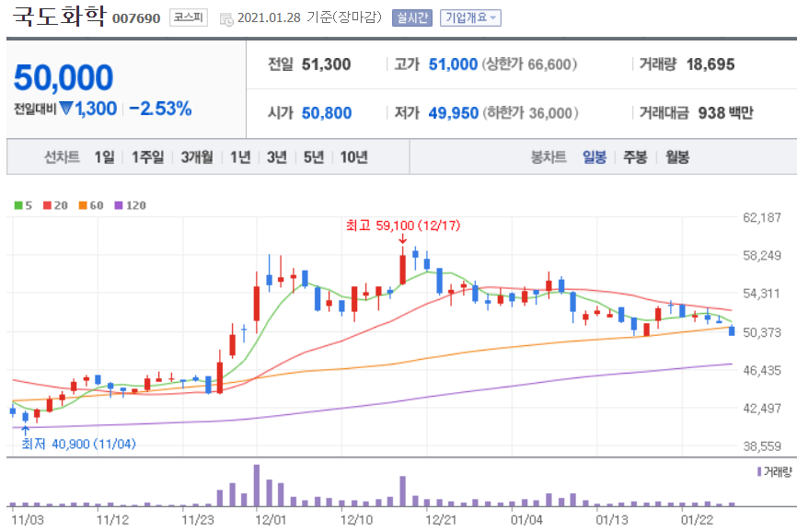Click the 거래대금 value 938 백만
This screenshot has height=532, width=797.
click(x=726, y=113)
